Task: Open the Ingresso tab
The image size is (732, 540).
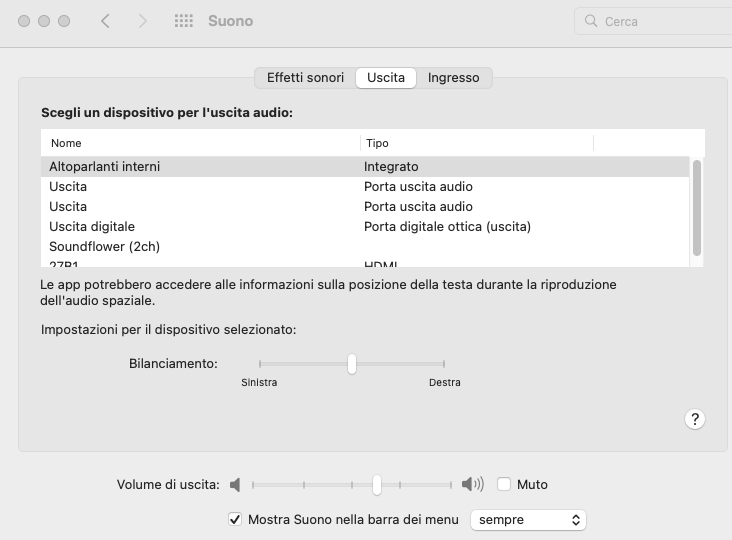Action: 453,77
